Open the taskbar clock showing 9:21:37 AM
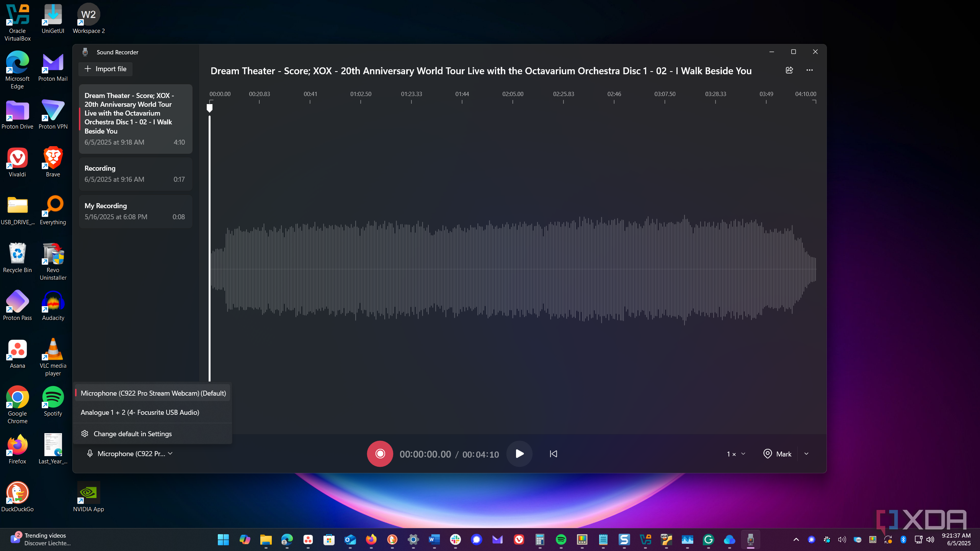 click(956, 540)
